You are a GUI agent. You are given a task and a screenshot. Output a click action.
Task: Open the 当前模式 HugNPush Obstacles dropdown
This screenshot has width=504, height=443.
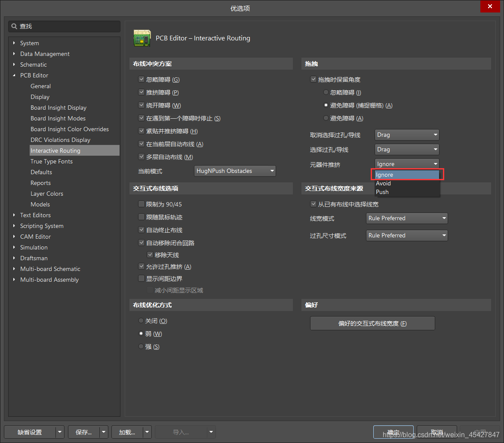click(235, 171)
